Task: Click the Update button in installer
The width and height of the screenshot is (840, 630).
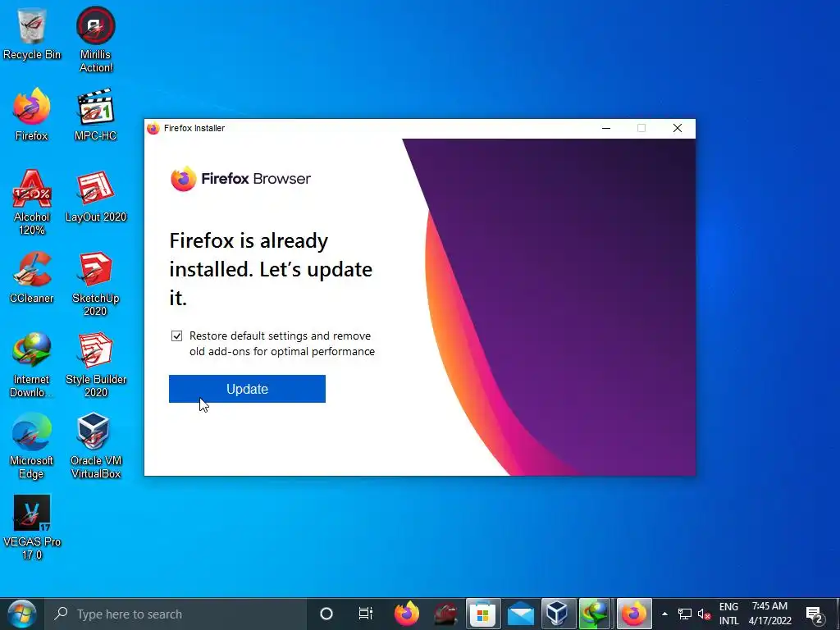Action: [247, 389]
